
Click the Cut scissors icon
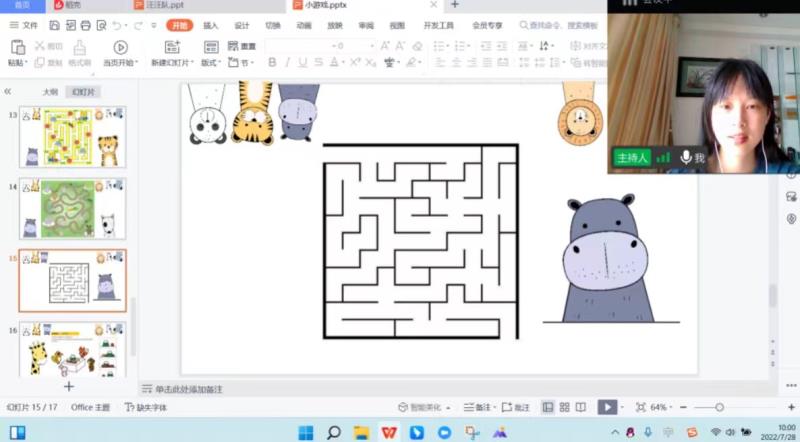click(x=40, y=46)
